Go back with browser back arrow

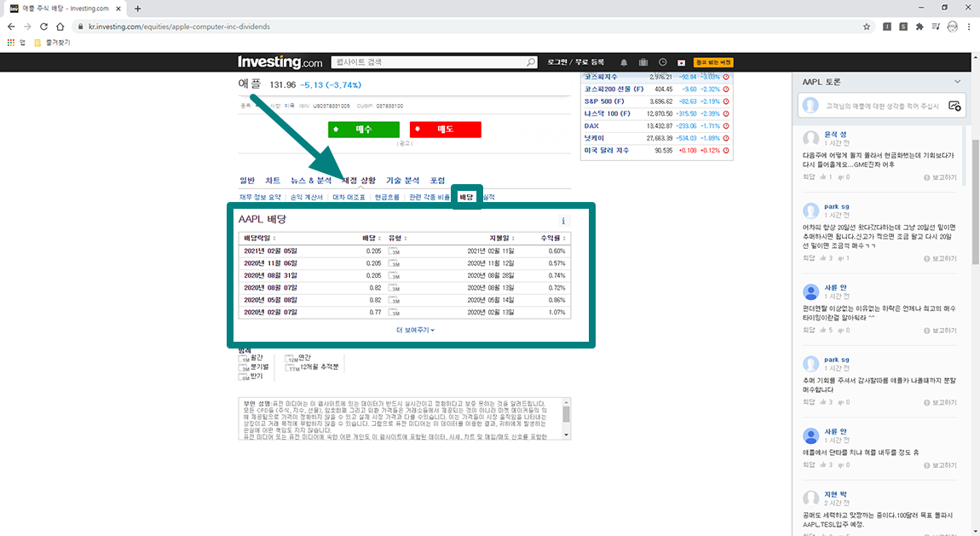tap(11, 27)
